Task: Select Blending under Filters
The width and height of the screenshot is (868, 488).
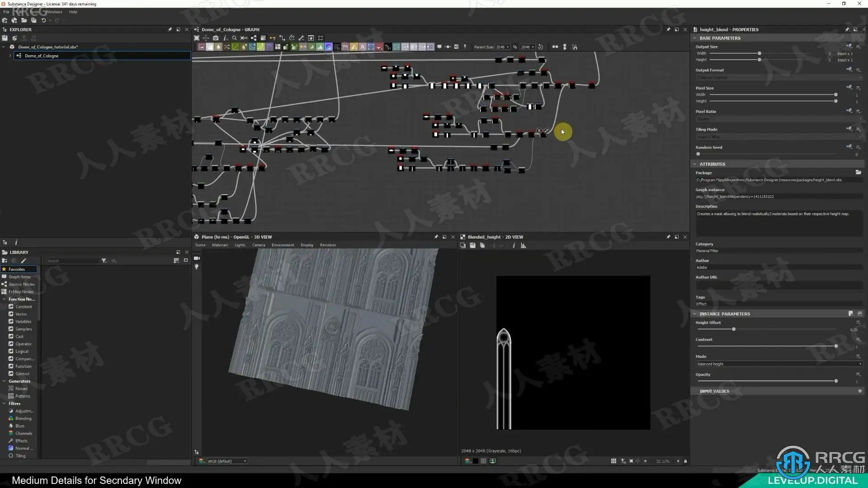Action: point(23,418)
